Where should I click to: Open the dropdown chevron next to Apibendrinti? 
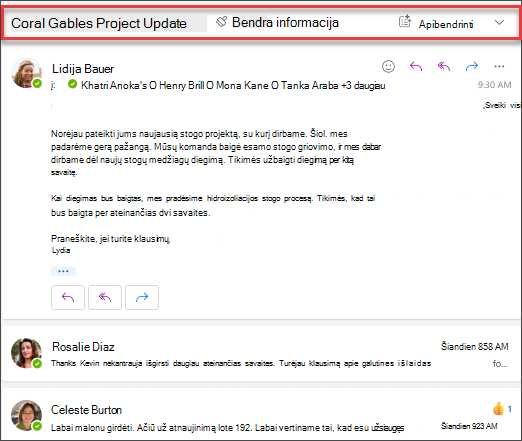(x=499, y=23)
